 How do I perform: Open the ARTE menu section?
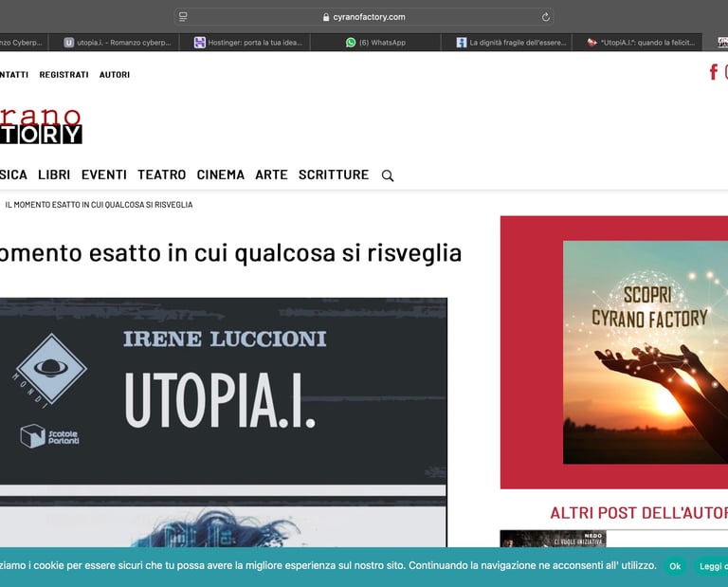pyautogui.click(x=272, y=174)
